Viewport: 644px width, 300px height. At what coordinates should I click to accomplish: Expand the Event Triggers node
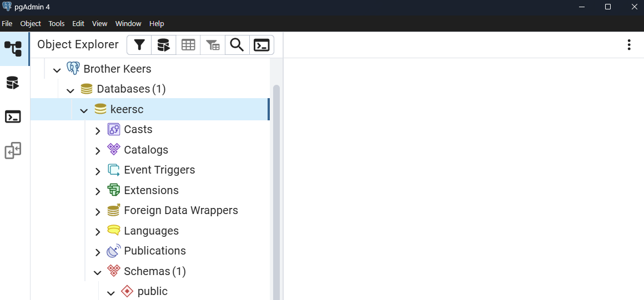tap(98, 171)
